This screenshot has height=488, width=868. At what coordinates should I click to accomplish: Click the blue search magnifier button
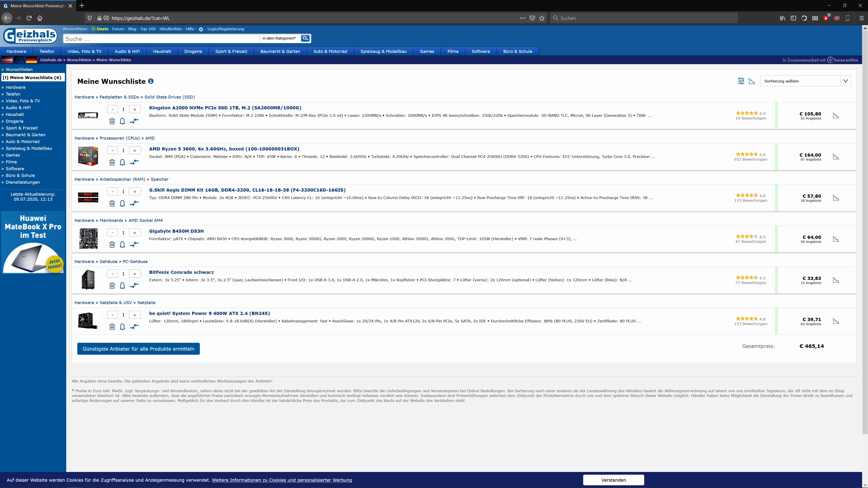click(x=305, y=38)
